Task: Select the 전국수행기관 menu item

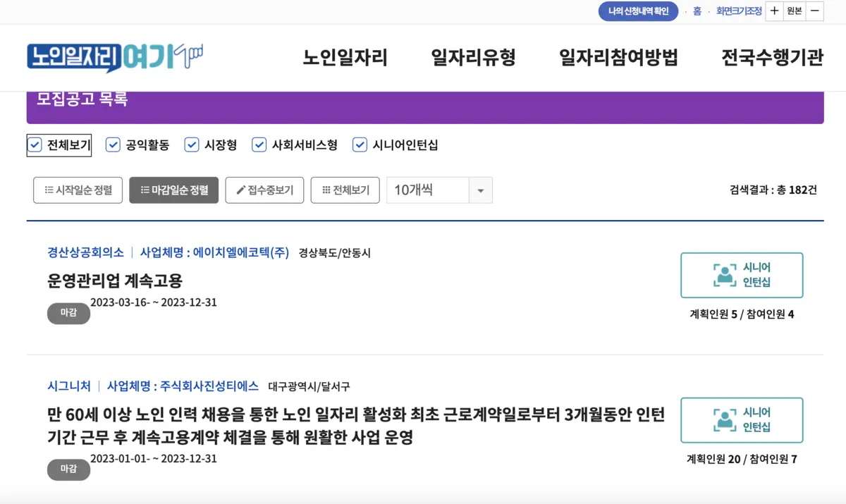Action: [773, 59]
